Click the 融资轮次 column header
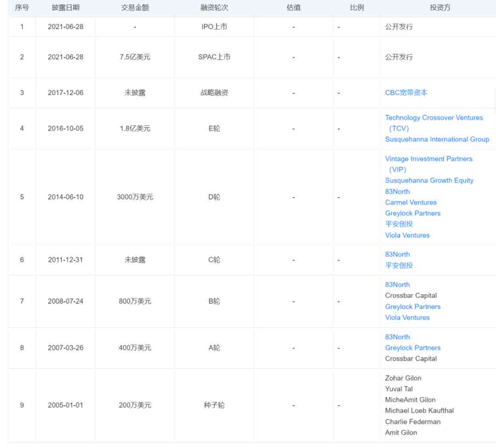Image resolution: width=496 pixels, height=448 pixels. click(x=214, y=8)
